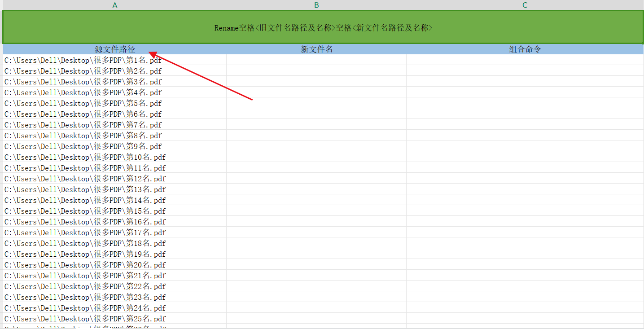The width and height of the screenshot is (644, 329).
Task: Select cell with 第6名.pdf path
Action: coord(115,114)
